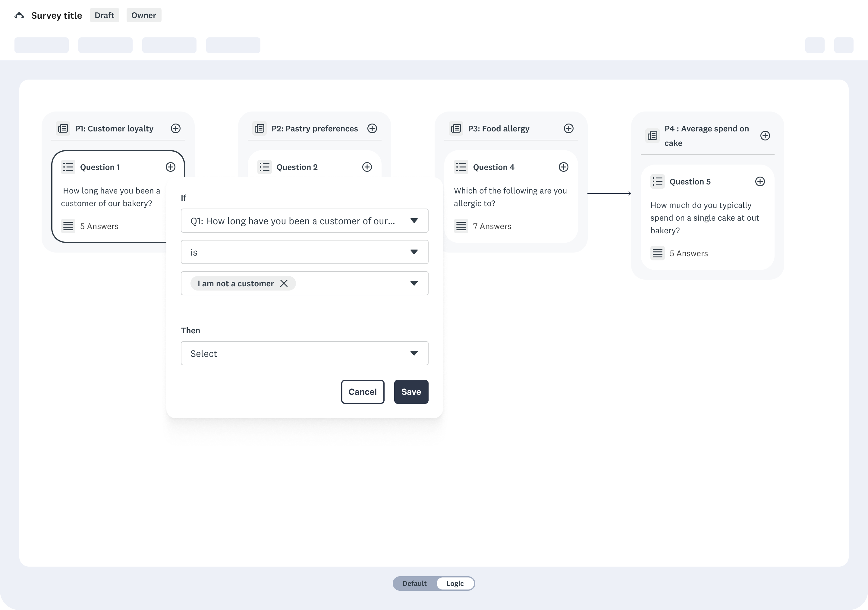
Task: Select the Question 5 card text
Action: click(x=704, y=218)
